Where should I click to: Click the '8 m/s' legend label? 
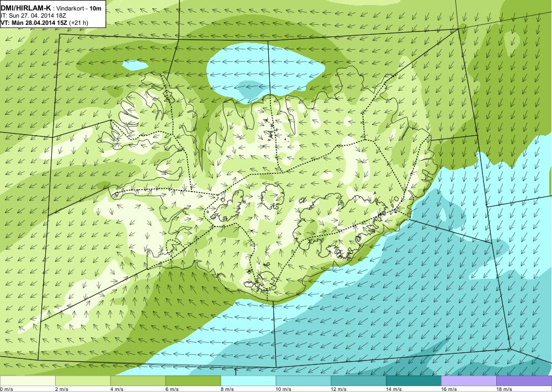pos(227,389)
